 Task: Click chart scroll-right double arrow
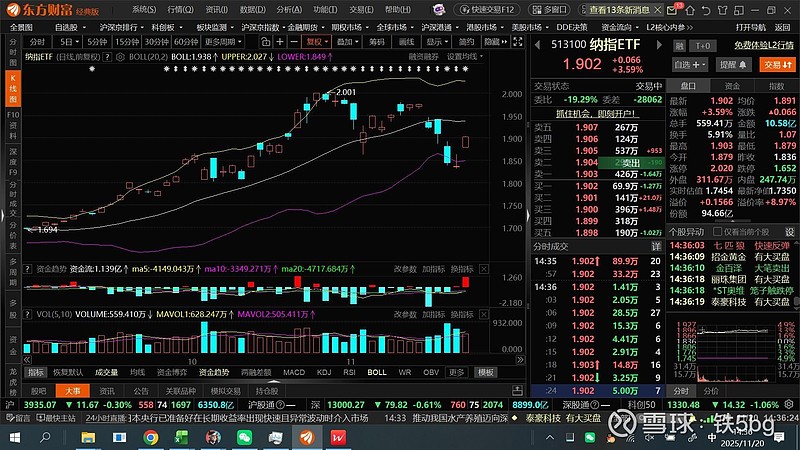click(x=520, y=360)
